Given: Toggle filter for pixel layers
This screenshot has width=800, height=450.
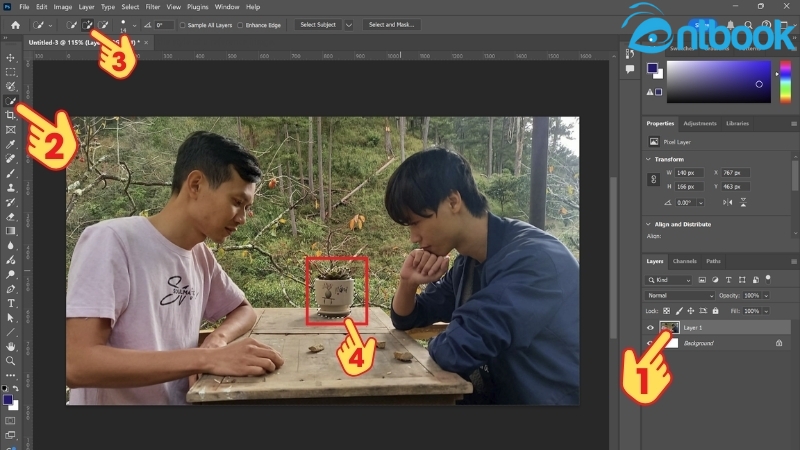Looking at the screenshot, I should click(702, 280).
